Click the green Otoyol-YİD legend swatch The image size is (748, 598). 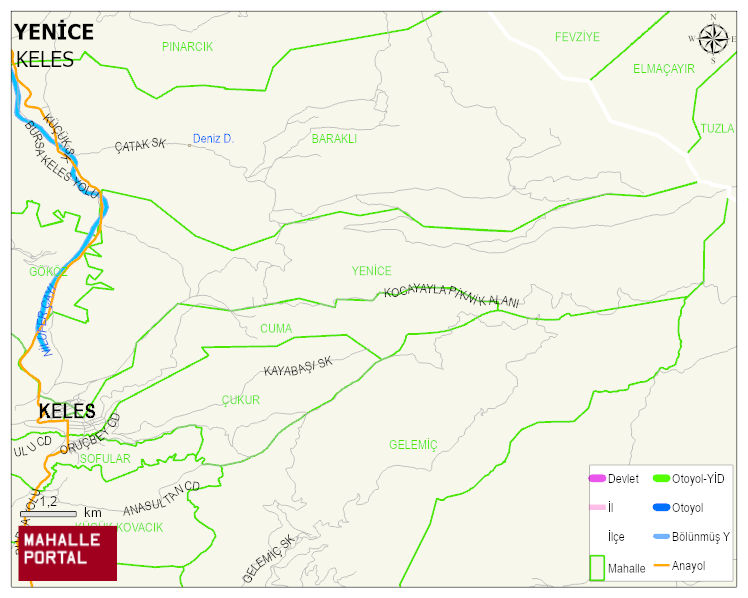click(x=661, y=479)
